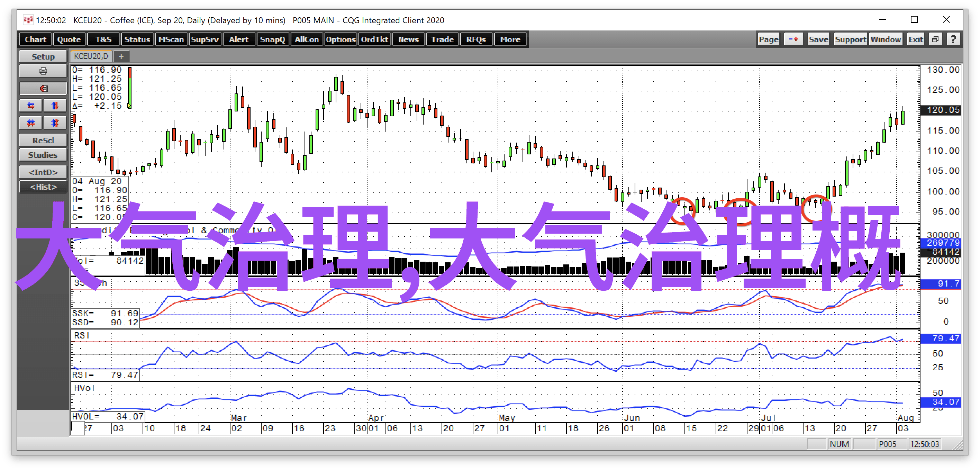The width and height of the screenshot is (980, 470).
Task: Click the Mar month label on time axis
Action: tap(238, 417)
